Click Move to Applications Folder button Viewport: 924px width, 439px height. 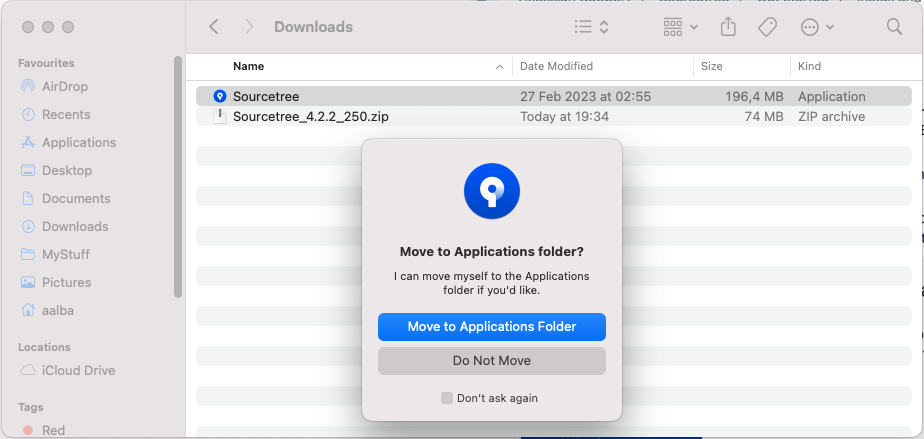pos(491,326)
